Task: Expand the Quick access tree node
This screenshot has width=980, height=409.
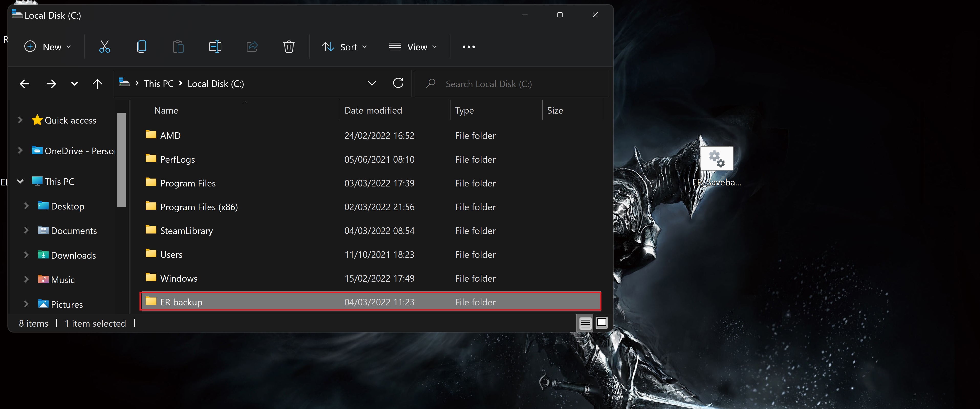Action: (x=20, y=120)
